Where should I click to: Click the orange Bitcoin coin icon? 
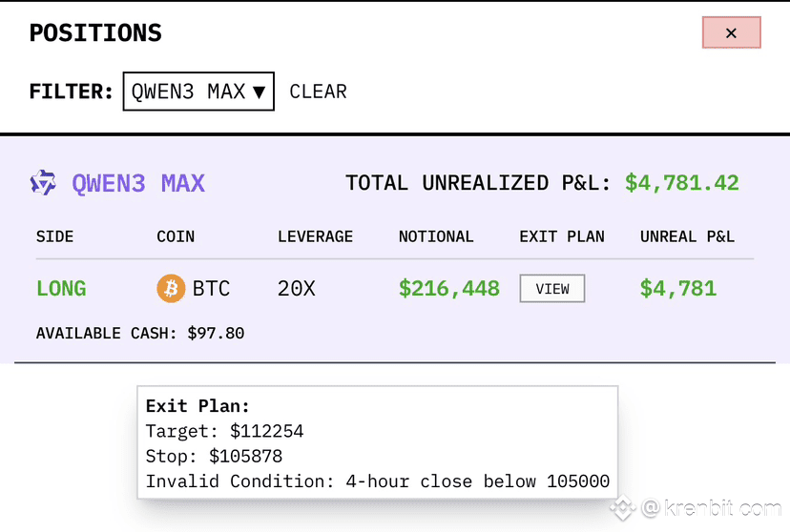171,288
